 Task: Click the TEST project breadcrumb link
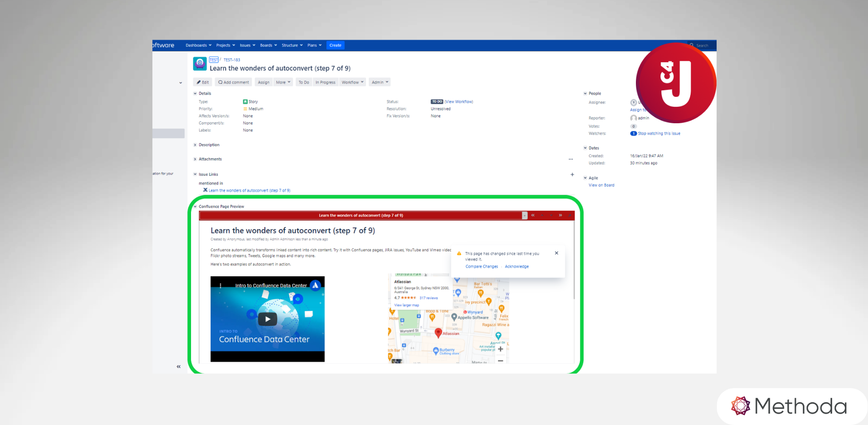coord(214,60)
